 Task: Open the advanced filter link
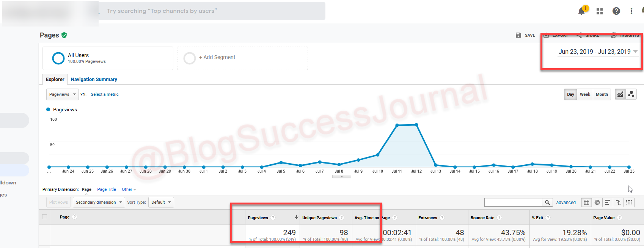pos(566,203)
